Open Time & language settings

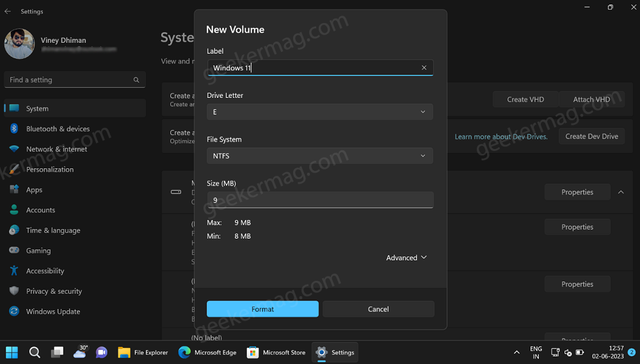point(75,230)
